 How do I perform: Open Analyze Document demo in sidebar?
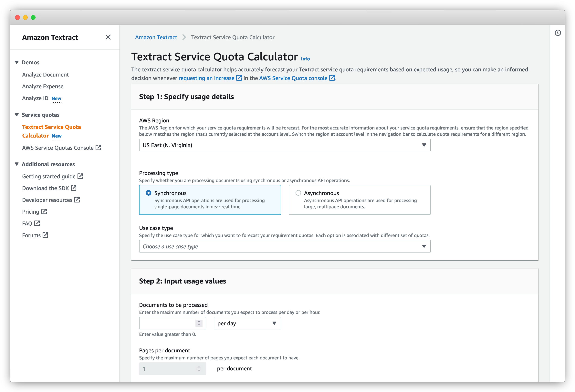(46, 74)
